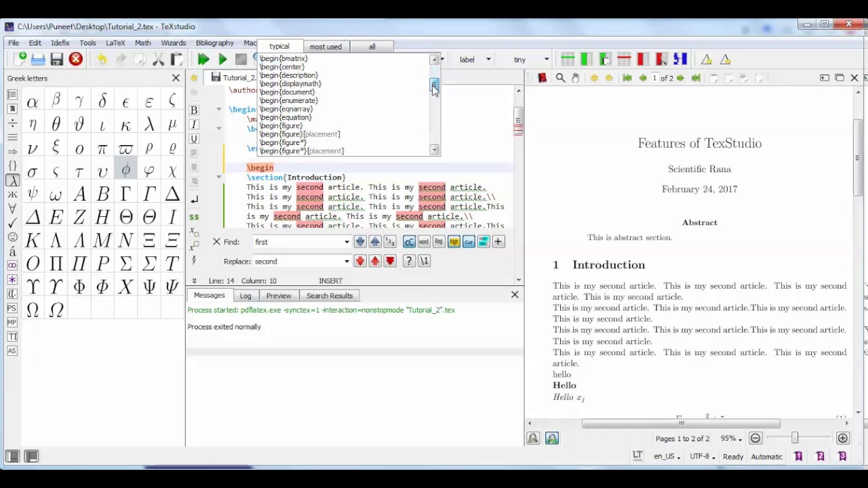
Task: Toggle case sensitive search (cC)
Action: coord(409,242)
